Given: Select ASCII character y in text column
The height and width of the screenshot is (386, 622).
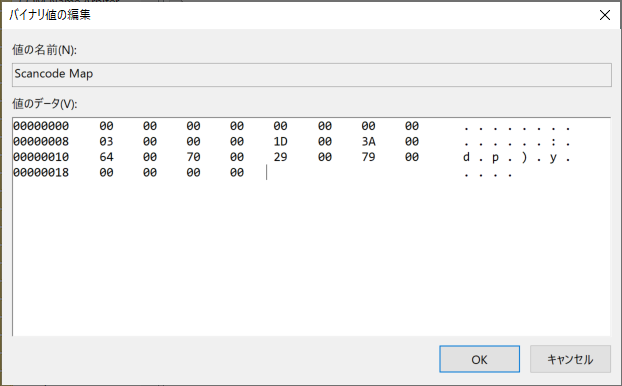Looking at the screenshot, I should (553, 158).
